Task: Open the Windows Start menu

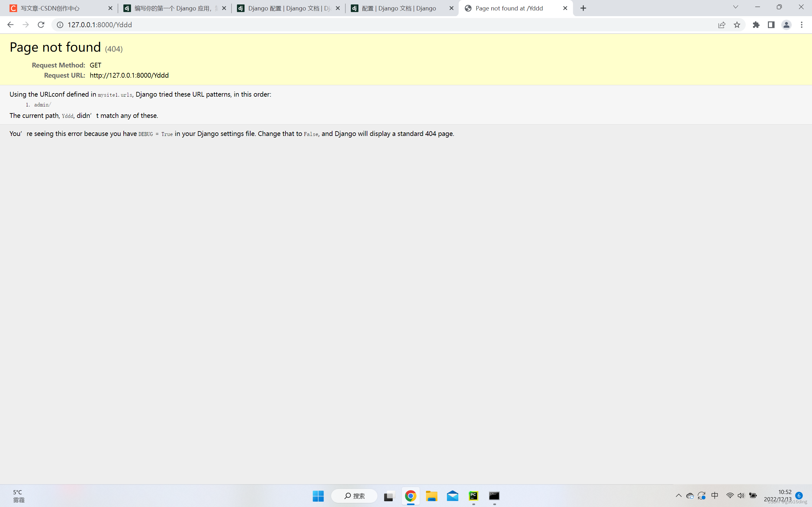Action: click(318, 496)
